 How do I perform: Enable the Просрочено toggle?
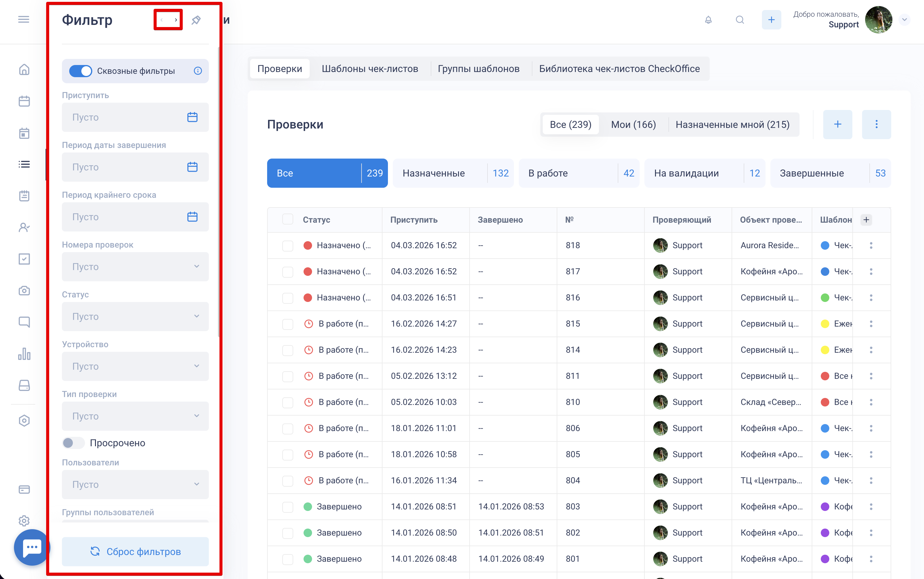tap(73, 443)
